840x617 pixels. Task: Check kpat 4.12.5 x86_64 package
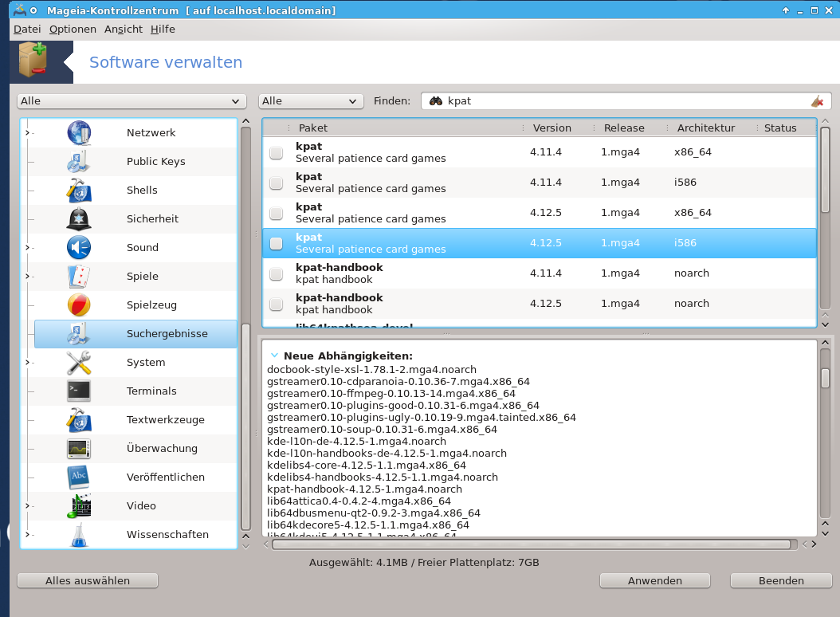[x=276, y=214]
